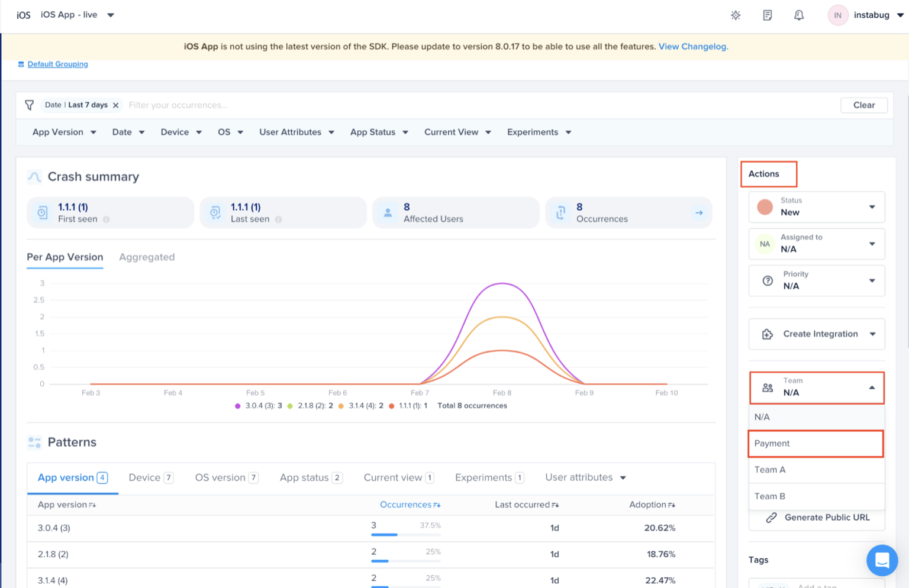Toggle the 2.1.8 legend series dot
Viewport: 909px width, 588px height.
click(290, 406)
